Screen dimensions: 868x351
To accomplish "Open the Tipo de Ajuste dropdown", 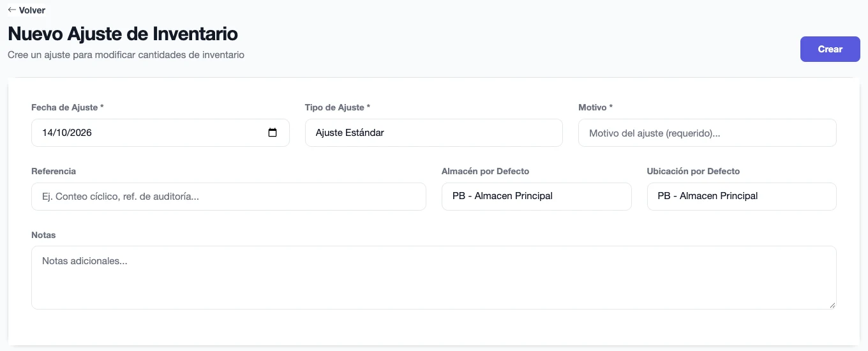I will [x=433, y=133].
